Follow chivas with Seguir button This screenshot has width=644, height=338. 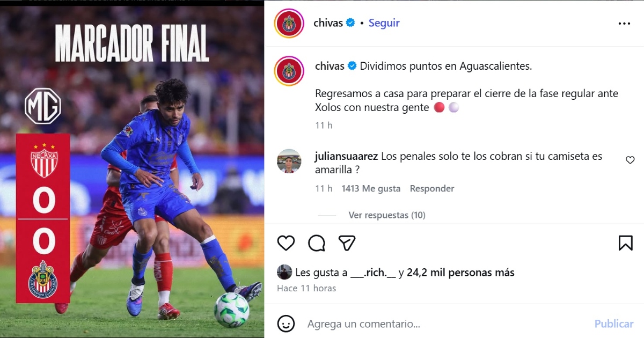384,23
